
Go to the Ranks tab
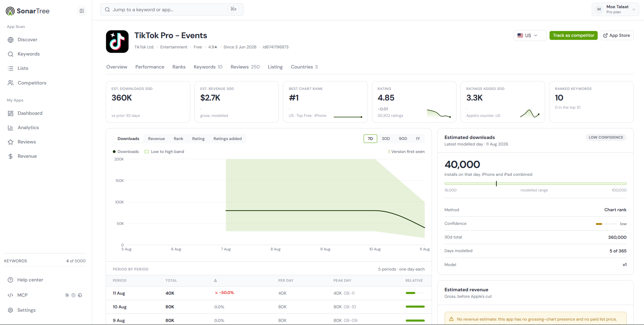[179, 67]
